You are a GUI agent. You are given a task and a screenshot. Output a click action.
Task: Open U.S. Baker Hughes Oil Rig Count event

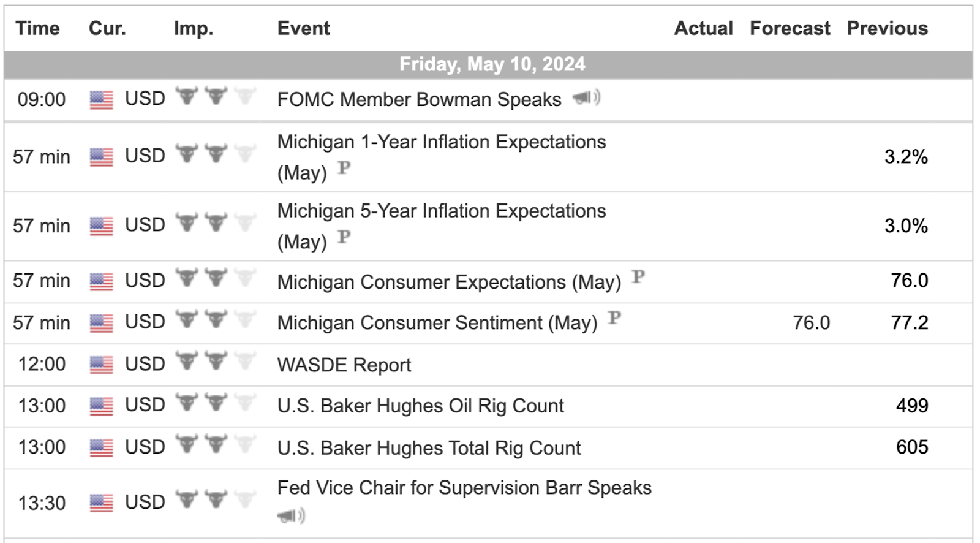(x=421, y=406)
